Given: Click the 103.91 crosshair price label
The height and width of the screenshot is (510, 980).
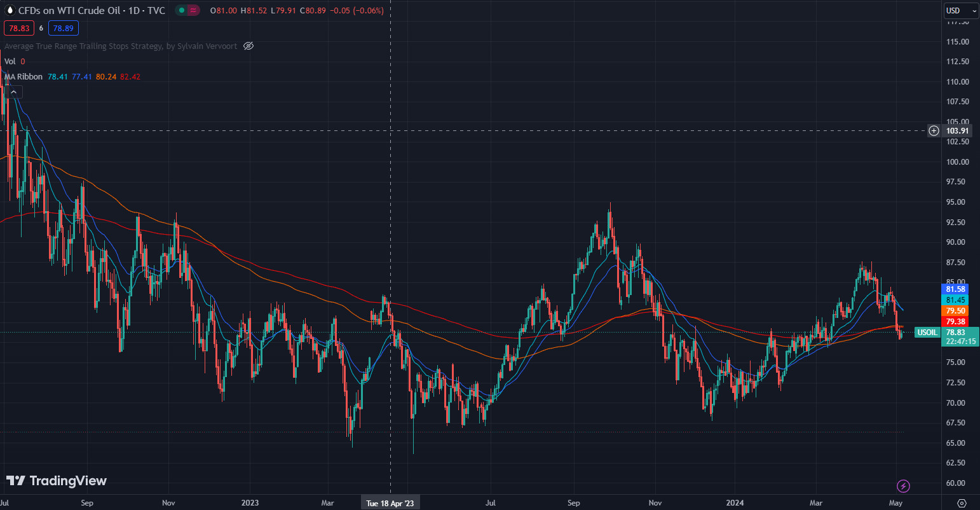Looking at the screenshot, I should coord(957,130).
